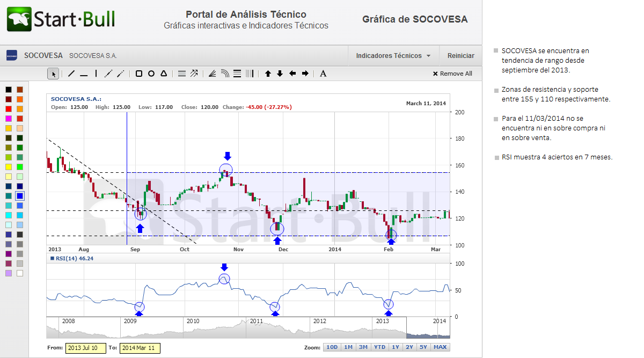This screenshot has height=358, width=644.
Task: Choose the Fibonacci fan tool
Action: [213, 74]
